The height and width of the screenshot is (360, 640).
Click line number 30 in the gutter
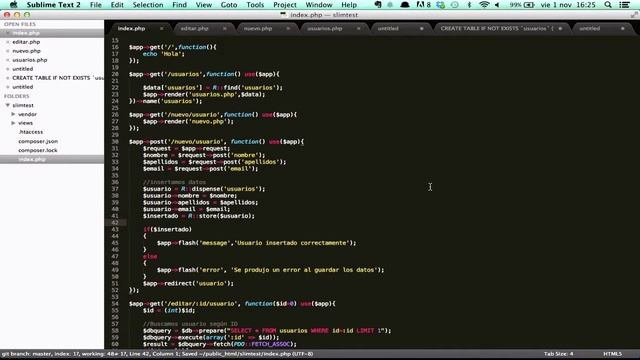(115, 142)
